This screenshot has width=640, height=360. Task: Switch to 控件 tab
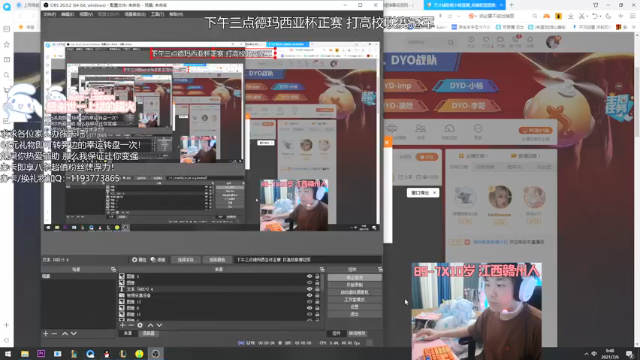[336, 333]
